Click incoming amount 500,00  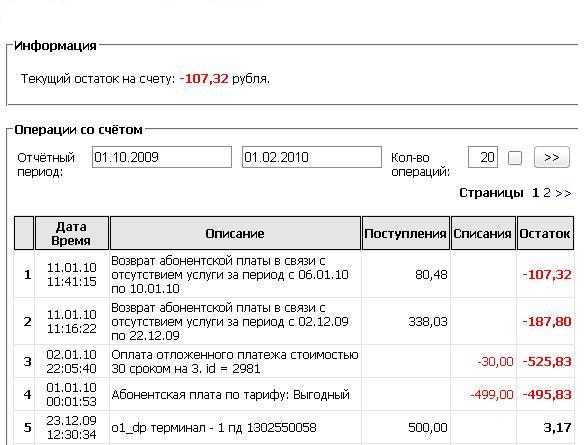(428, 427)
